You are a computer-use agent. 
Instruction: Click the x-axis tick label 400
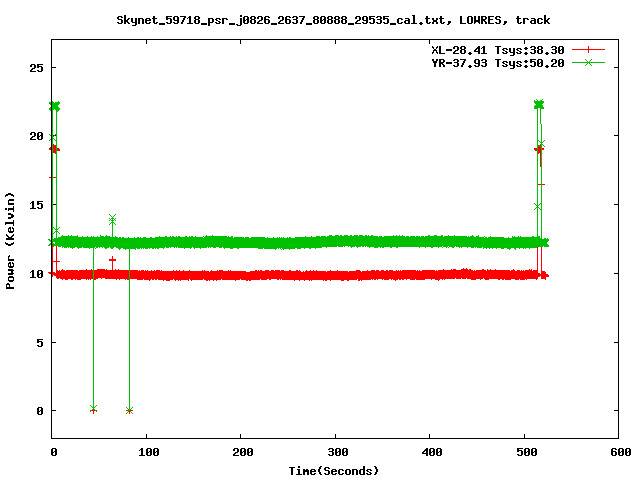click(432, 452)
